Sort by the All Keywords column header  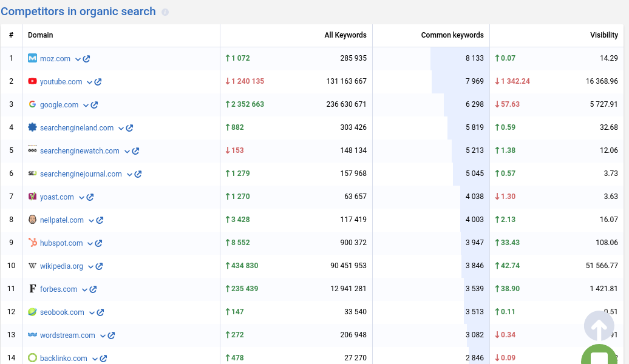tap(345, 35)
